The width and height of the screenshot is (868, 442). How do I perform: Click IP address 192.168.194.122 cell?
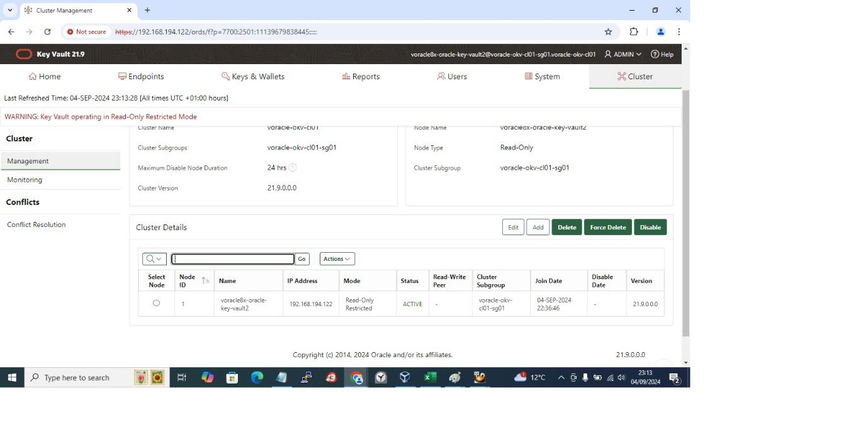point(310,304)
